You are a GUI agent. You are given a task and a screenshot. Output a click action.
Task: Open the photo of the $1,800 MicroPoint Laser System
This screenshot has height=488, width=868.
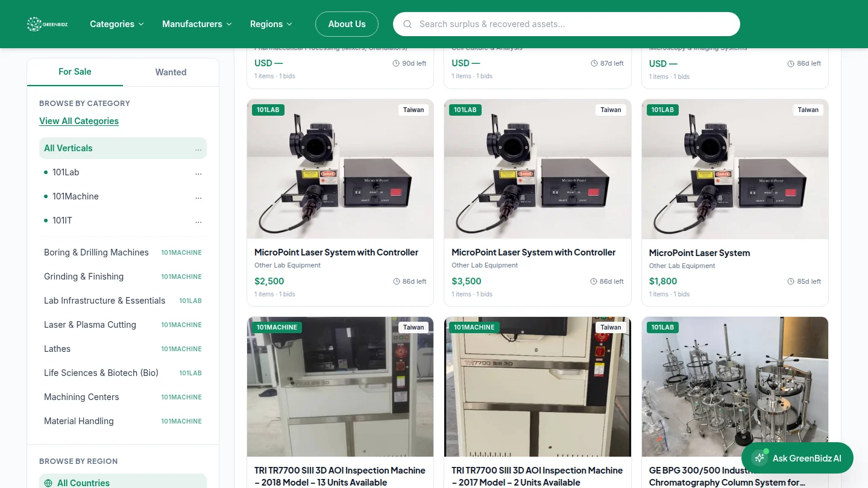click(x=735, y=169)
